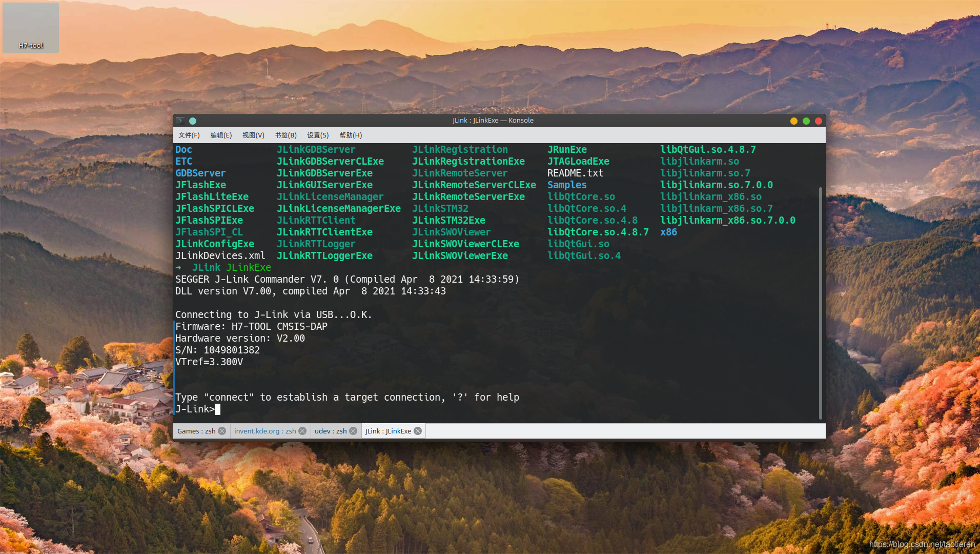Click the Konsole terminal icon in title bar
Viewport: 980px width, 554px height.
click(x=180, y=121)
